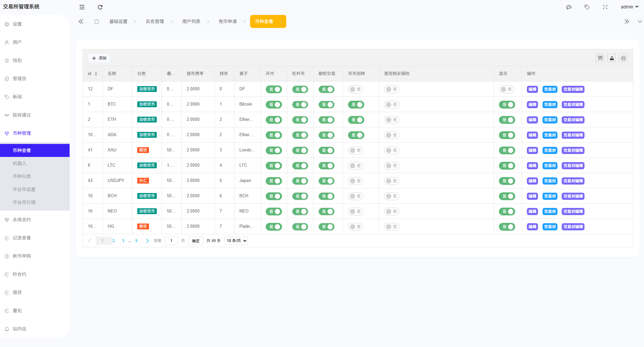Click the refresh icon in top bar
Image resolution: width=644 pixels, height=347 pixels.
(100, 7)
